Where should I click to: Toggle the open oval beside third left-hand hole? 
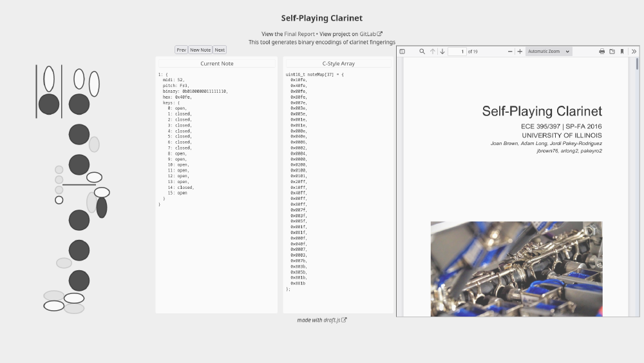pos(94,177)
